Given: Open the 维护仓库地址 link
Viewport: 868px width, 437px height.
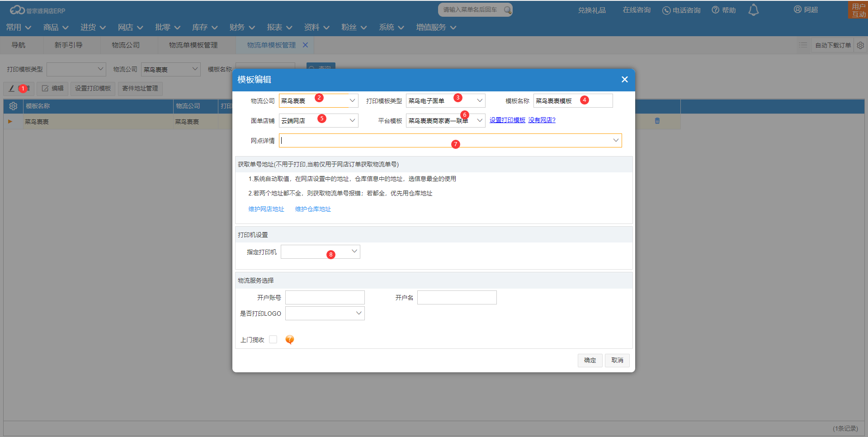Looking at the screenshot, I should [313, 209].
